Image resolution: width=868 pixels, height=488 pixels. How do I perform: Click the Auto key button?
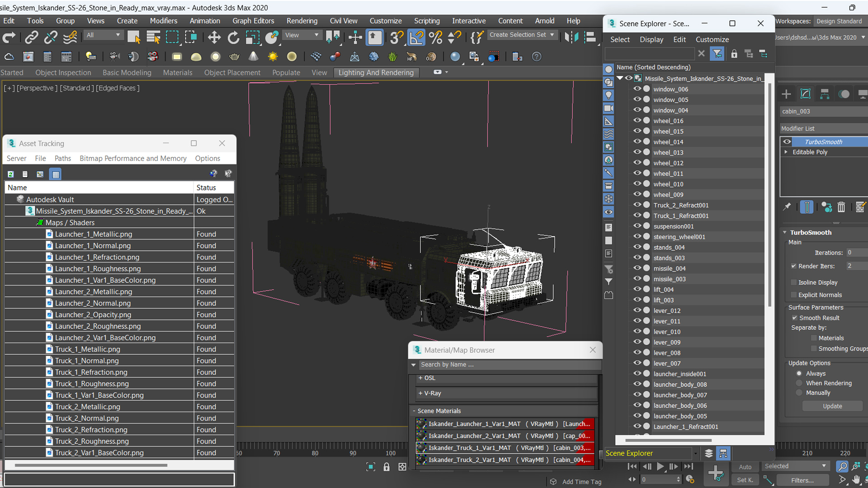(x=745, y=467)
